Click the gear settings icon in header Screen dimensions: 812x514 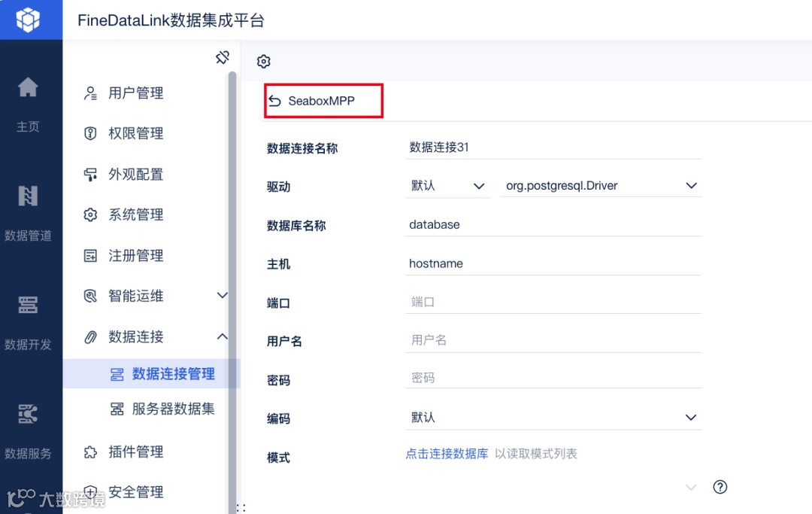pyautogui.click(x=264, y=61)
